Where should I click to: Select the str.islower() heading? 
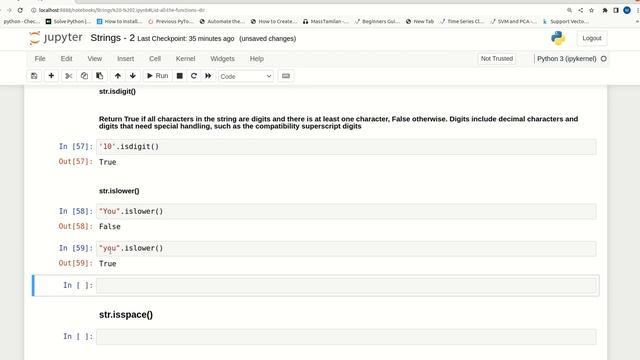pyautogui.click(x=119, y=191)
